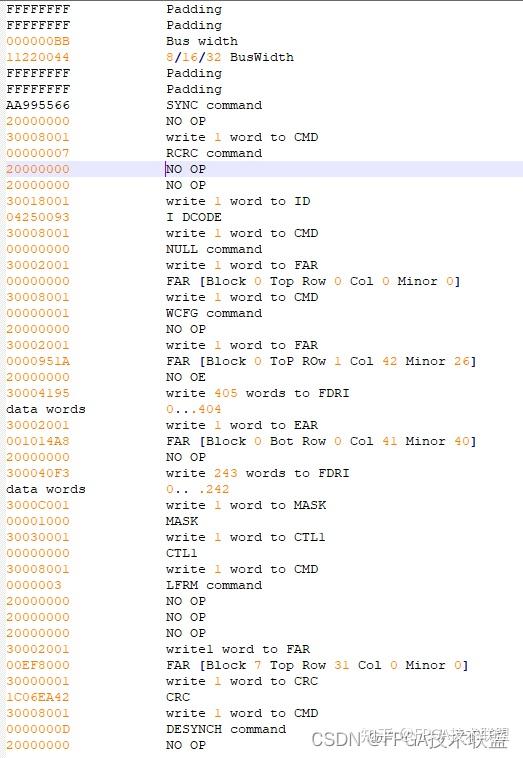
Task: Select 'write 1 word to CRC'
Action: tap(242, 681)
